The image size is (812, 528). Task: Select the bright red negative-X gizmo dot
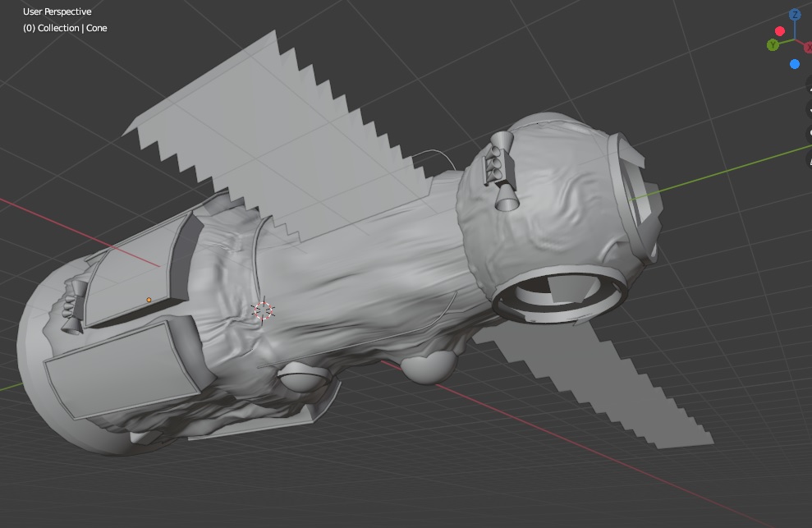tap(780, 31)
